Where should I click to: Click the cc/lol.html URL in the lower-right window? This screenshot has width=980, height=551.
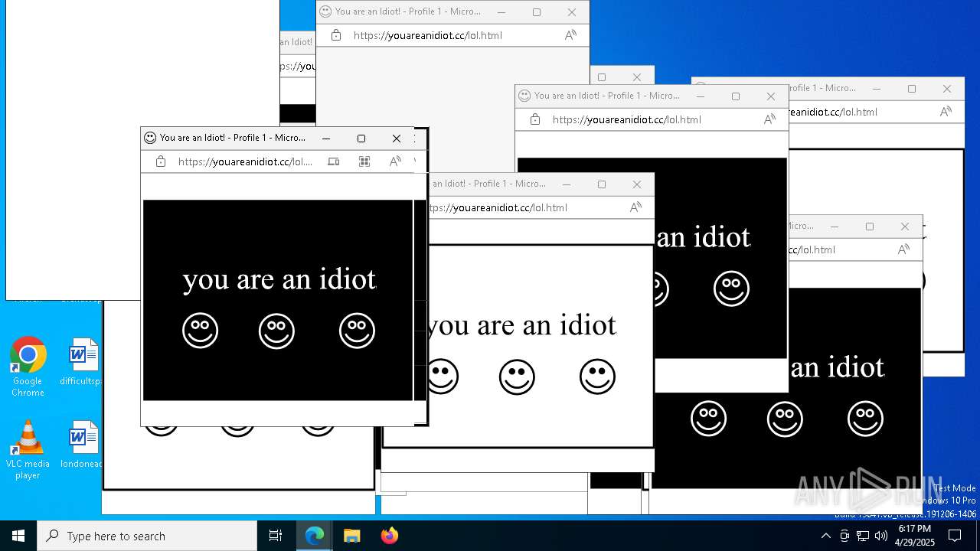[812, 249]
